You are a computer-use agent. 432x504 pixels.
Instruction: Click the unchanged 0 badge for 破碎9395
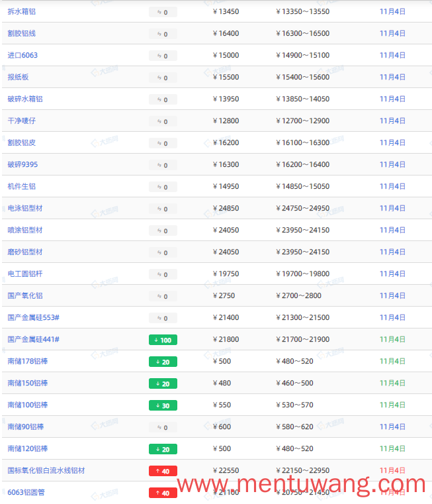click(x=163, y=165)
